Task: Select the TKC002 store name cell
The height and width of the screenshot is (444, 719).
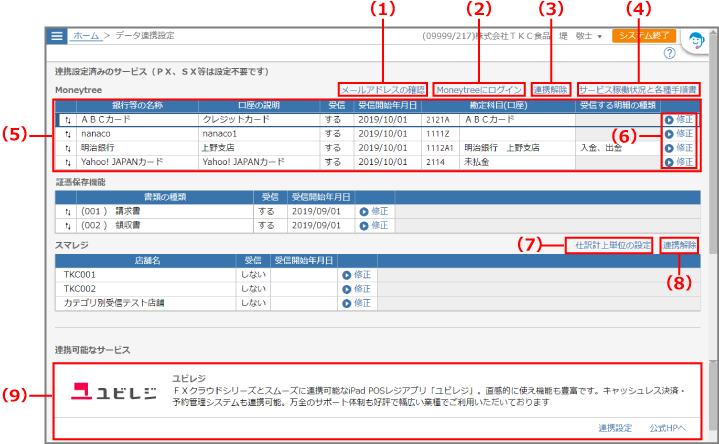Action: click(x=146, y=289)
